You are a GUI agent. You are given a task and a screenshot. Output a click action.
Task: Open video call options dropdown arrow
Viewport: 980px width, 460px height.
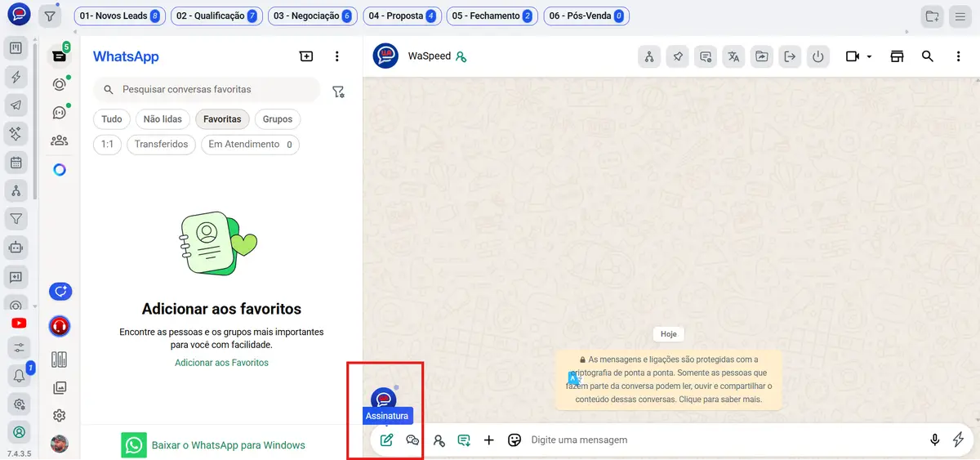(869, 57)
